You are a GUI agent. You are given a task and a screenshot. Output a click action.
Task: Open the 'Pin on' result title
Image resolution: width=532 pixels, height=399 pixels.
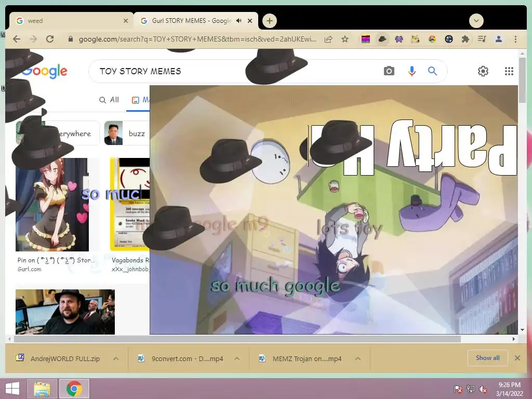click(x=56, y=260)
